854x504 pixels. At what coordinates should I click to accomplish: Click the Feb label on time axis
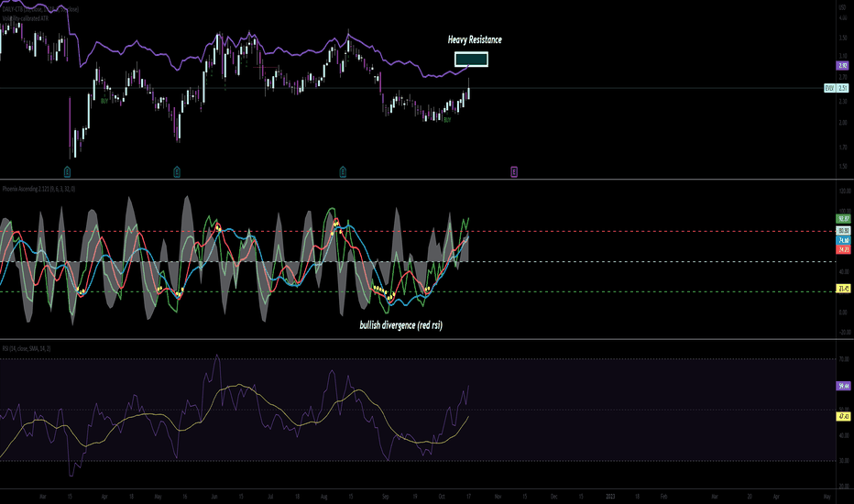click(664, 497)
